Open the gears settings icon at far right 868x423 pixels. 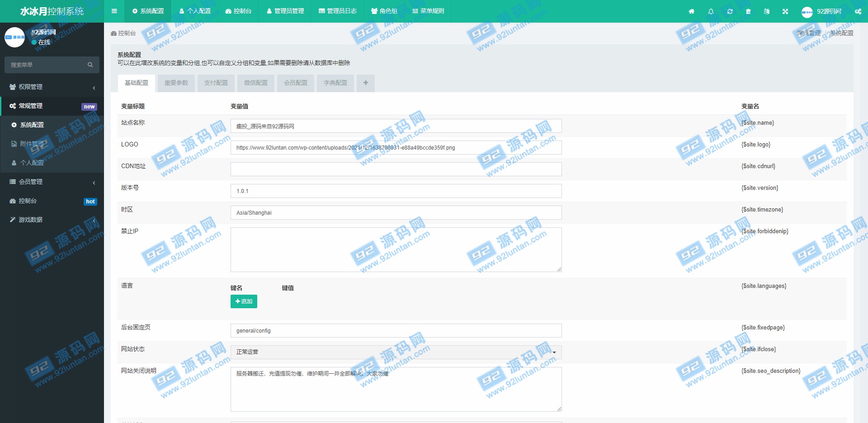click(858, 11)
